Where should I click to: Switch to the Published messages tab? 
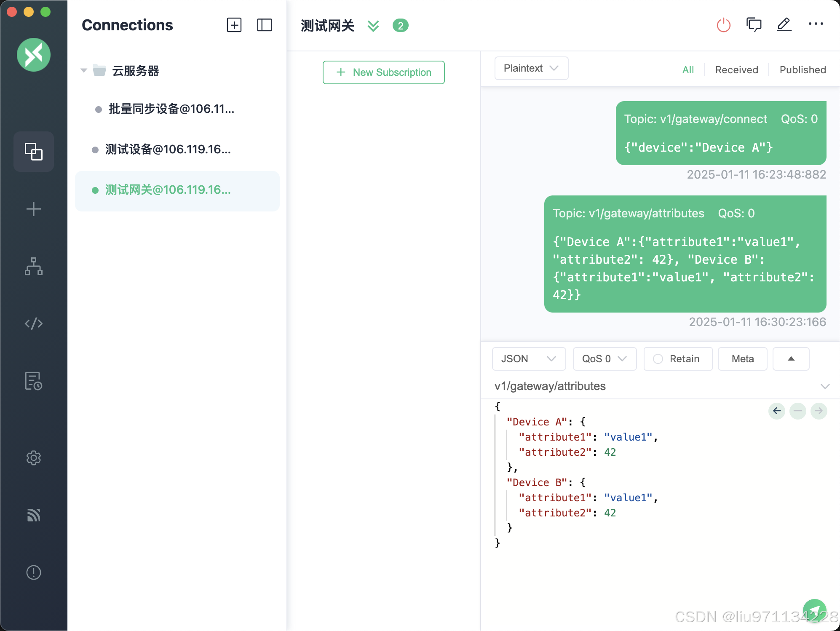point(803,70)
